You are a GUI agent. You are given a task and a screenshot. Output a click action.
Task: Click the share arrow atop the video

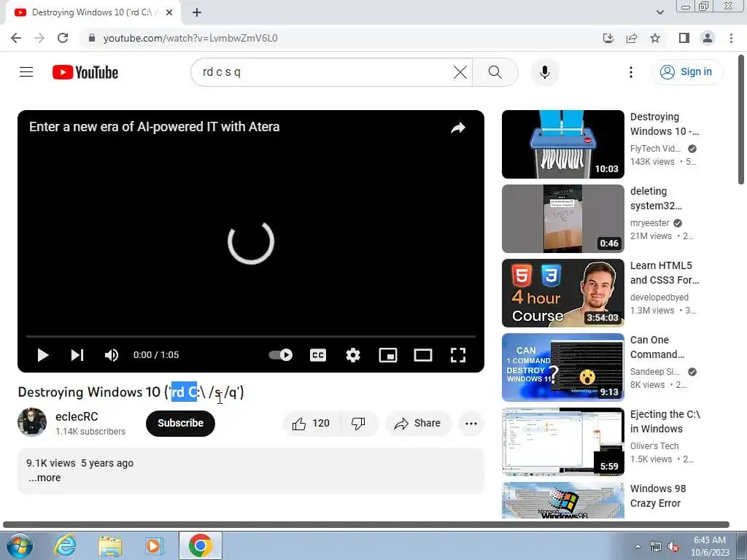458,128
